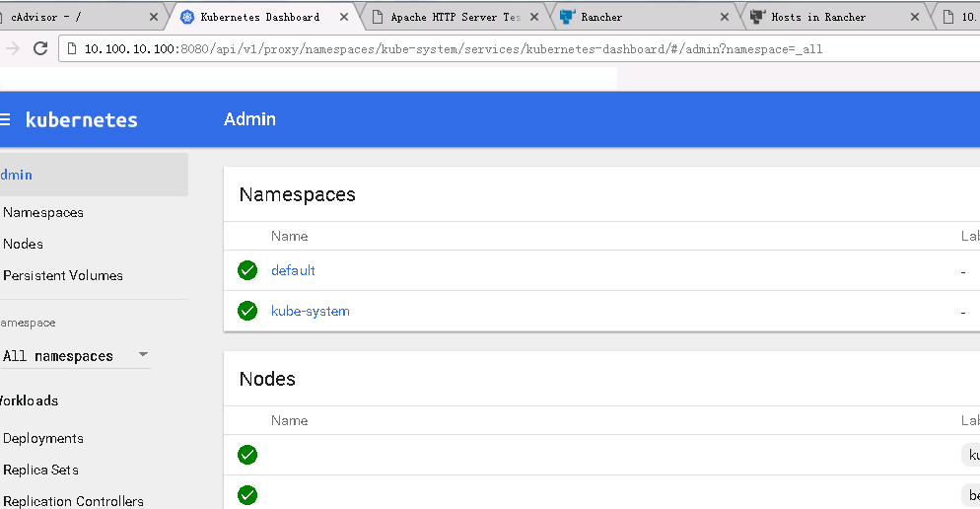Screen dimensions: 980x509
Task: Click the Hosts in Rancher tab favicon
Action: pos(757,17)
